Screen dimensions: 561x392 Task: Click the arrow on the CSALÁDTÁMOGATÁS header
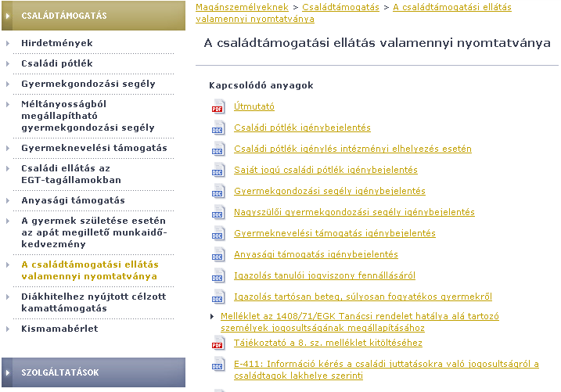click(x=8, y=16)
